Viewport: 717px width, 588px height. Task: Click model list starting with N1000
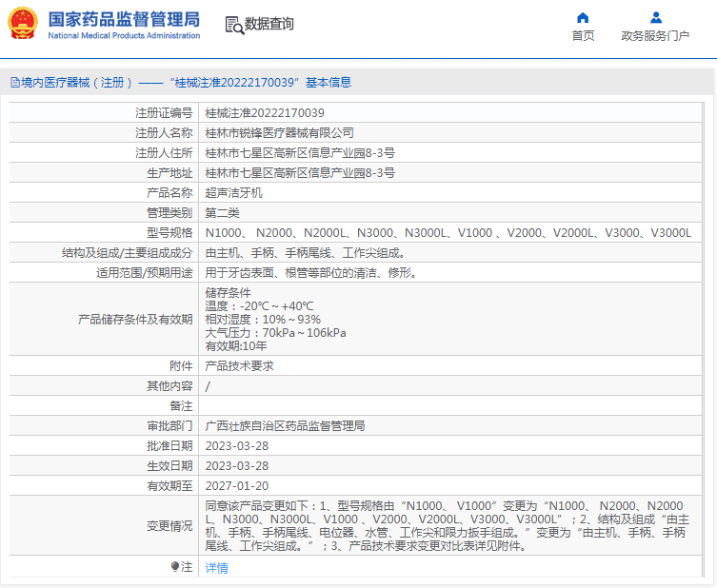pos(448,233)
